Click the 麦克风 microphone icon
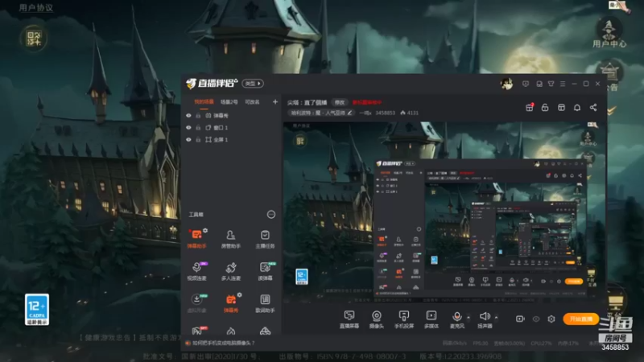The width and height of the screenshot is (644, 362). (x=456, y=316)
